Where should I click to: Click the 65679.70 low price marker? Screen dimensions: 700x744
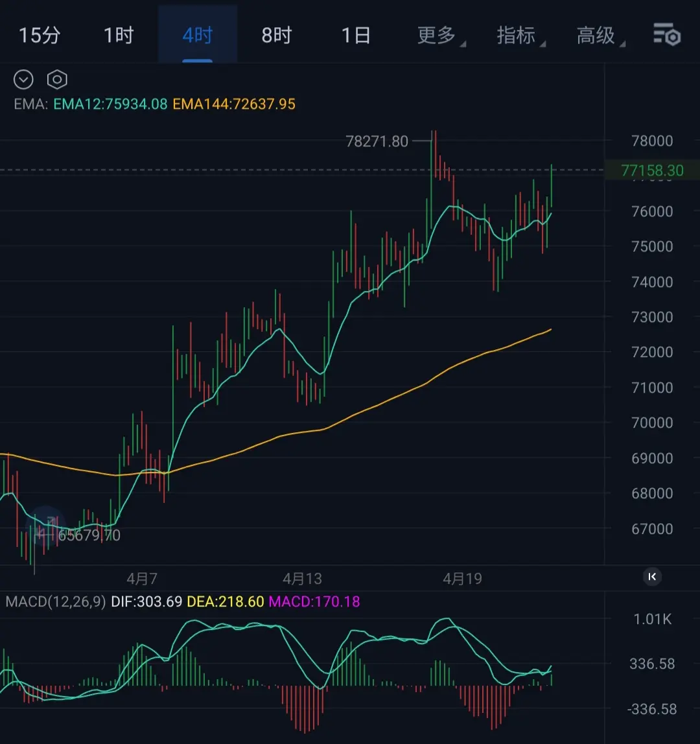click(89, 535)
